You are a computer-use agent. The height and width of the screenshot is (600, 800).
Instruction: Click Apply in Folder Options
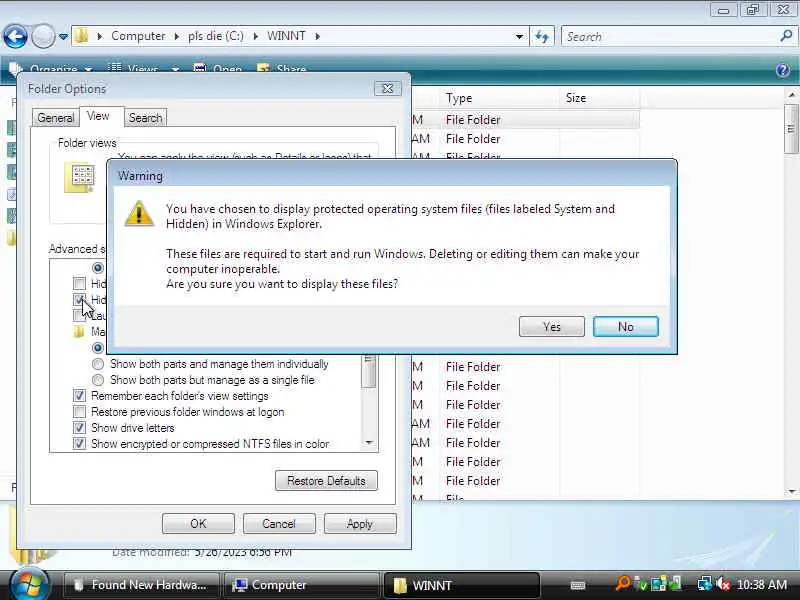[x=360, y=523]
